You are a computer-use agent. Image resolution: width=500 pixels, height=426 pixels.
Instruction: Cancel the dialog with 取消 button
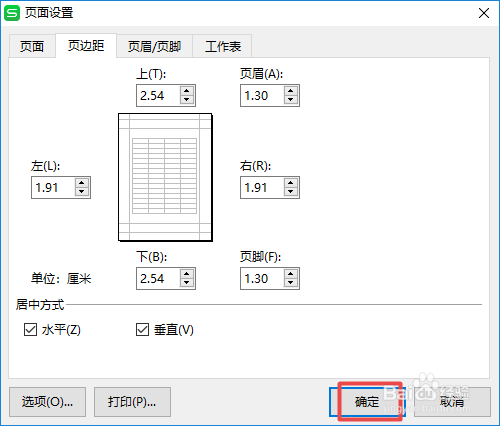click(452, 402)
